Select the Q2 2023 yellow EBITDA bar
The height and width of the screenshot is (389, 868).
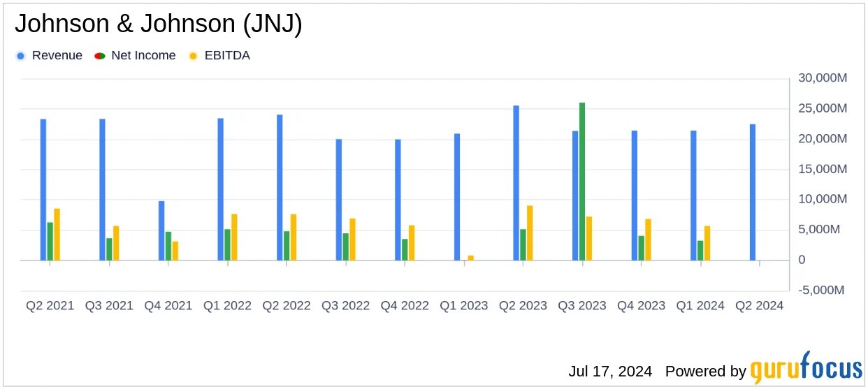(x=530, y=233)
